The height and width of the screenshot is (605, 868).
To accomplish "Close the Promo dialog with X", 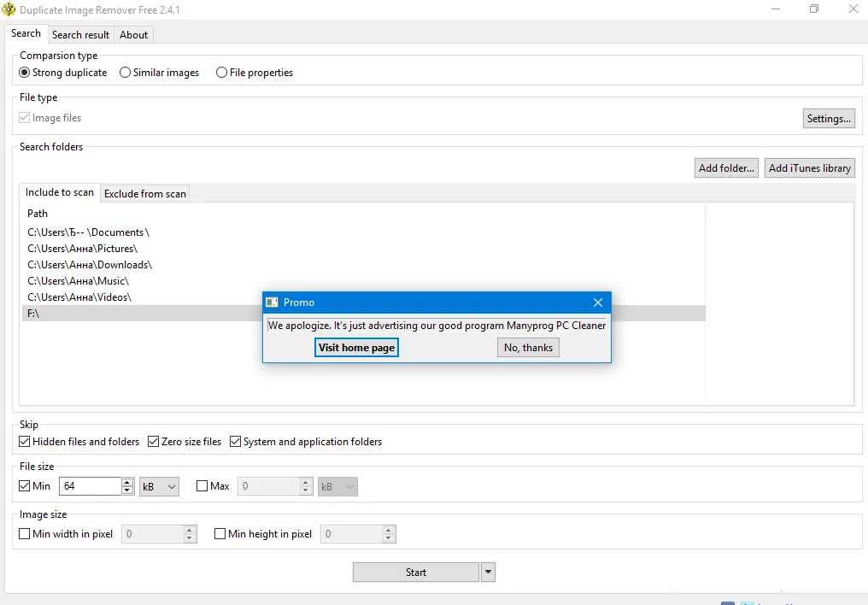I will click(598, 302).
